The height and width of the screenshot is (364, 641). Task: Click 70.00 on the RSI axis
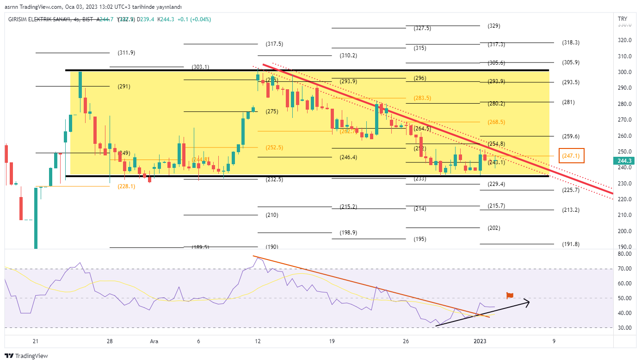(624, 269)
